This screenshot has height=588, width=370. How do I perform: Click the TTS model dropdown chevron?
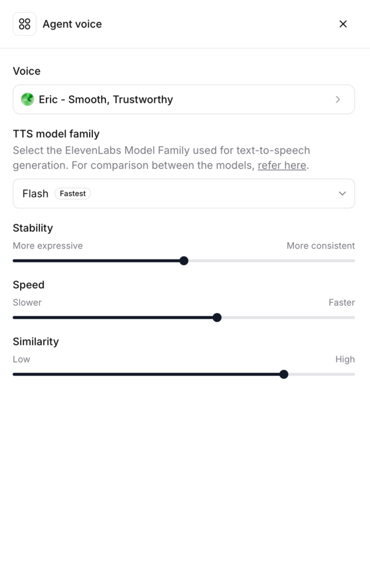pos(342,194)
